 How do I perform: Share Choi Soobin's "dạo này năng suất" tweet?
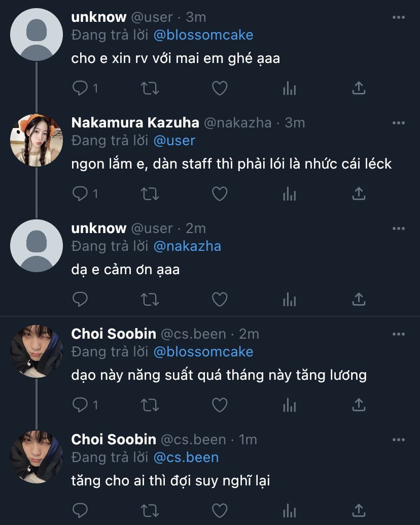coord(359,405)
